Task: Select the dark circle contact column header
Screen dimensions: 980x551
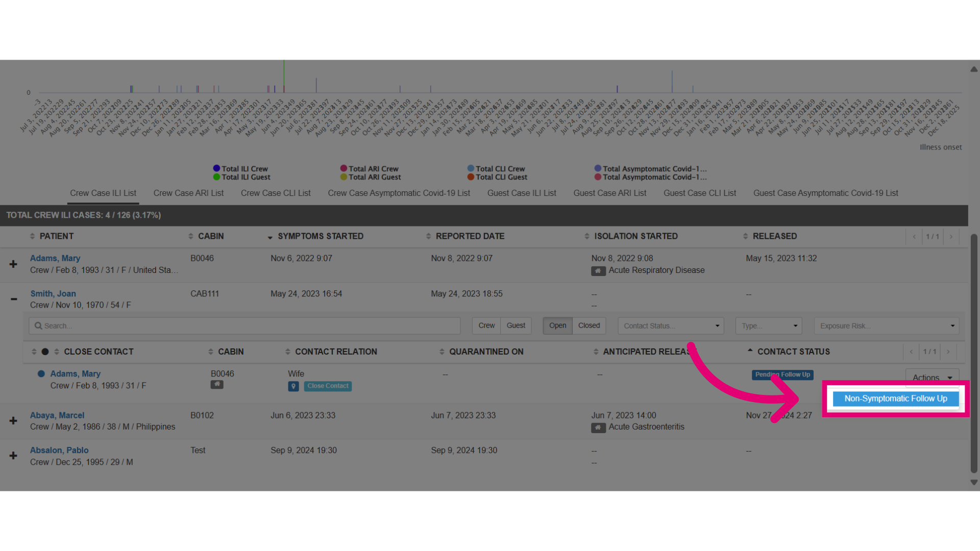Action: 45,352
